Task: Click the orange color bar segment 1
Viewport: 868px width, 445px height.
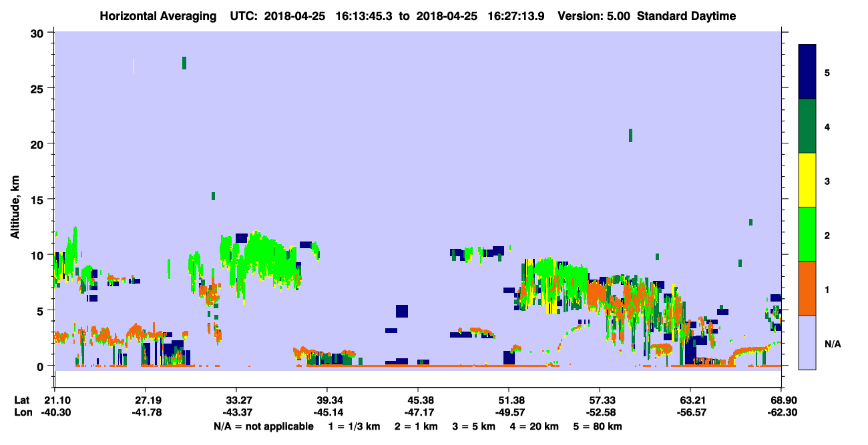Action: [x=808, y=288]
